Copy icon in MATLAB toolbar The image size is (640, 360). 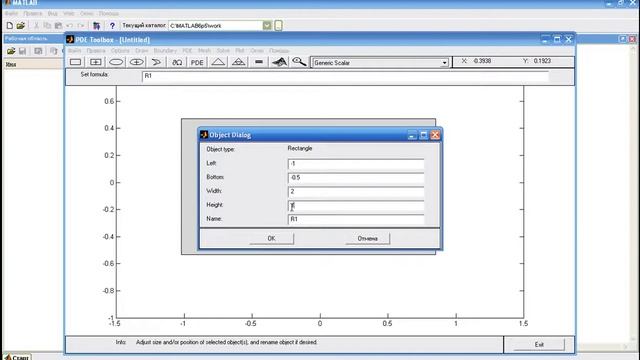click(x=47, y=26)
